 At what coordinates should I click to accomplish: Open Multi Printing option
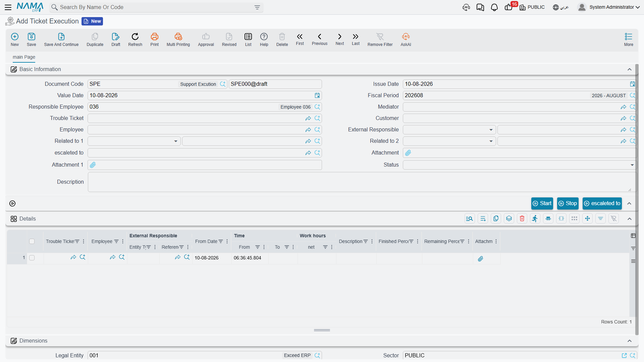point(178,39)
